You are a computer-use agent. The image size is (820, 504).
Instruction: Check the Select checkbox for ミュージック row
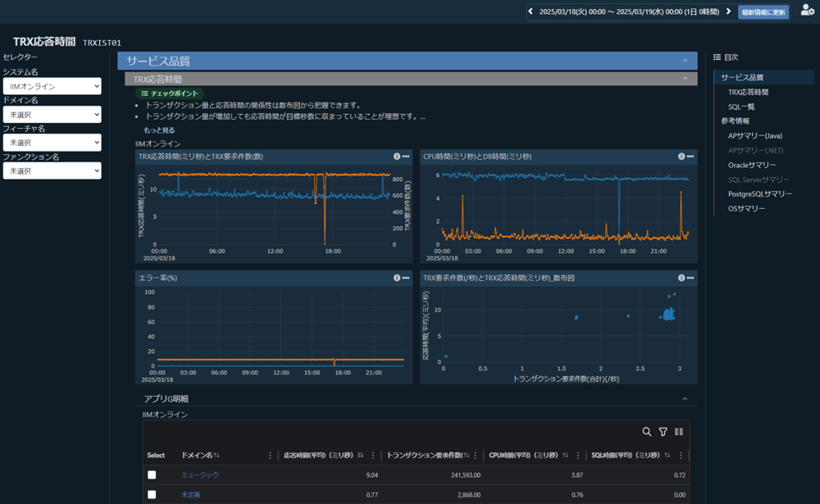[152, 474]
